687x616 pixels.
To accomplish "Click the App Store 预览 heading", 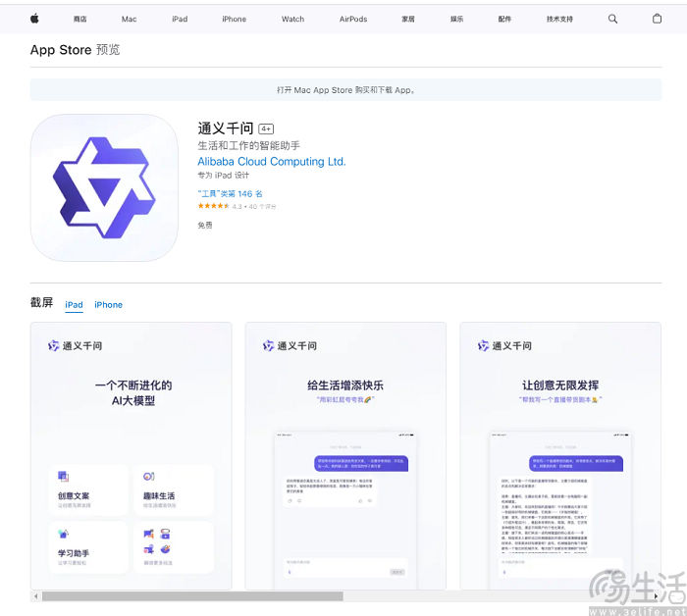I will click(75, 50).
